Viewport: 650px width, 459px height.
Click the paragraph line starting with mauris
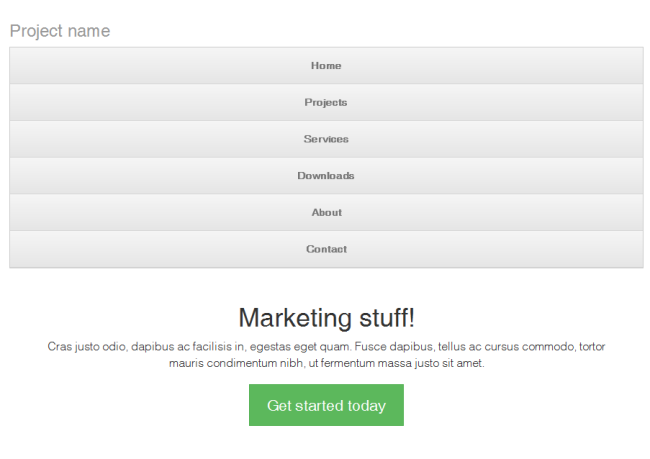pos(326,364)
